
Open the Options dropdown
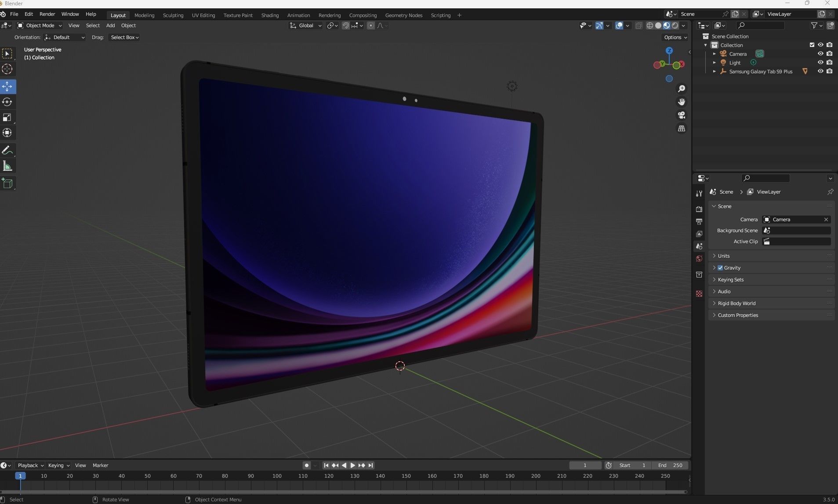pyautogui.click(x=675, y=37)
